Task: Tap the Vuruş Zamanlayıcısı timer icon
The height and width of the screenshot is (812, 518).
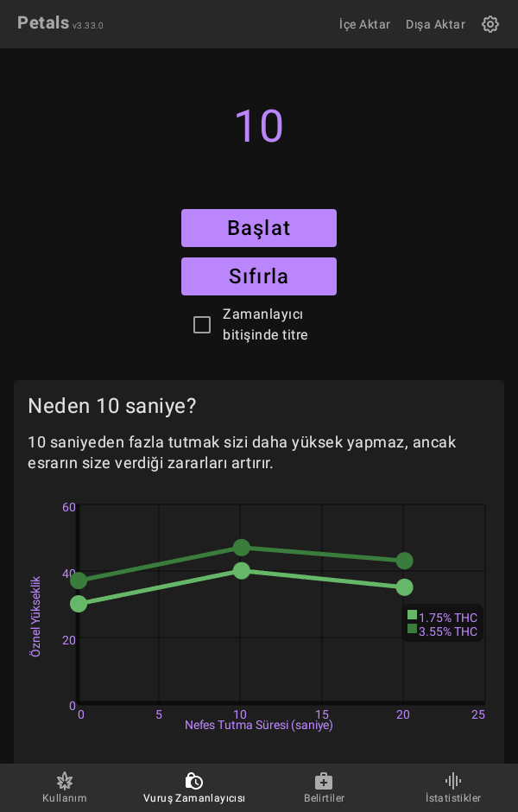Action: 194,781
